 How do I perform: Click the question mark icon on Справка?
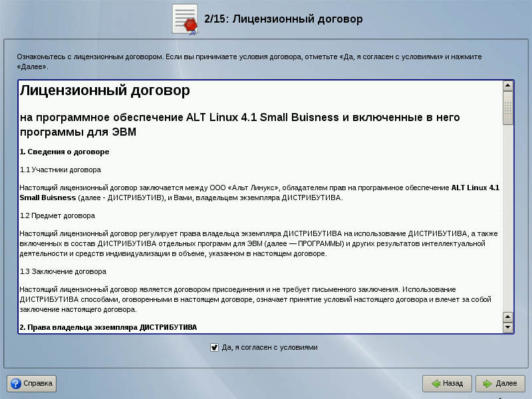coord(15,384)
